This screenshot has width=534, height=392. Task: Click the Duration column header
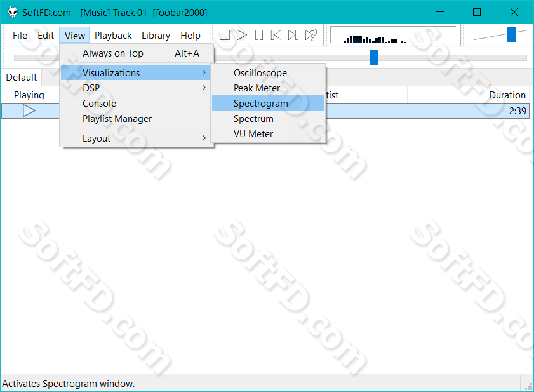coord(468,95)
